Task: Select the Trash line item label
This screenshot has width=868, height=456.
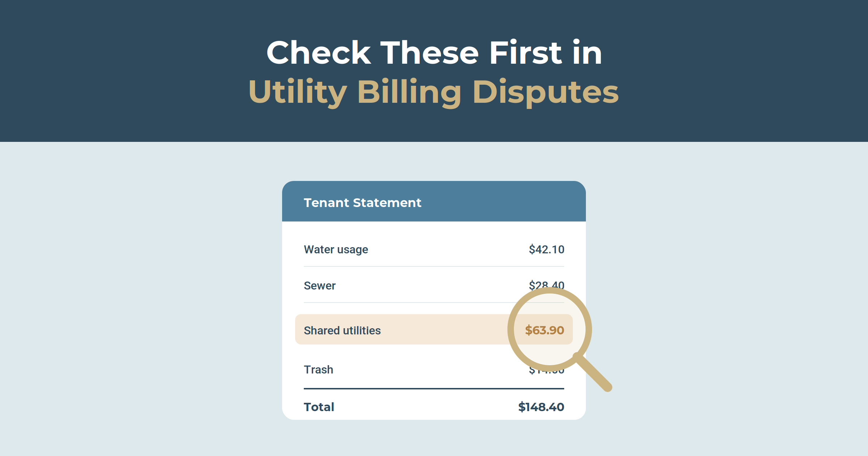Action: point(318,370)
